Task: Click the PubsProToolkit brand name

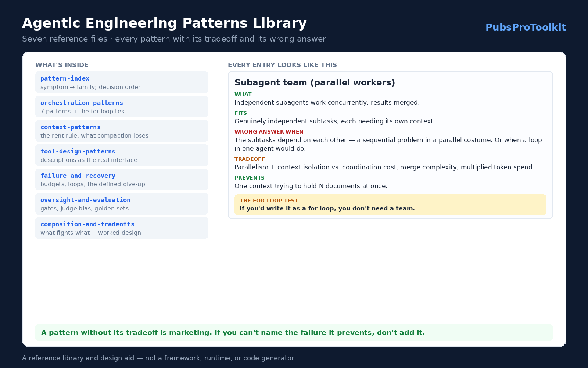Action: (x=526, y=27)
